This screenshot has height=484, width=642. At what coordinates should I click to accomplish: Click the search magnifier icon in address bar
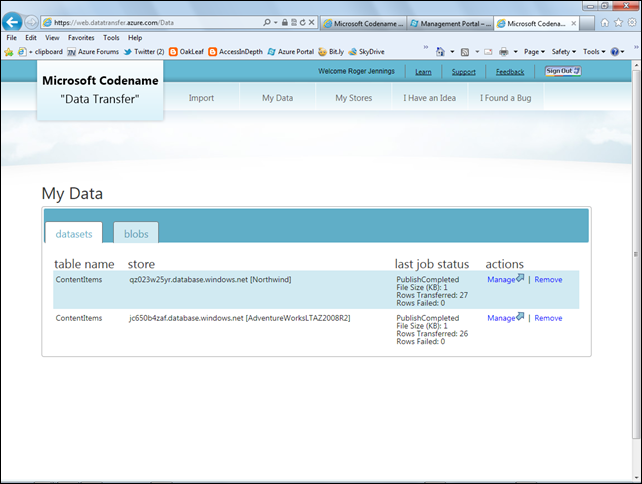267,23
